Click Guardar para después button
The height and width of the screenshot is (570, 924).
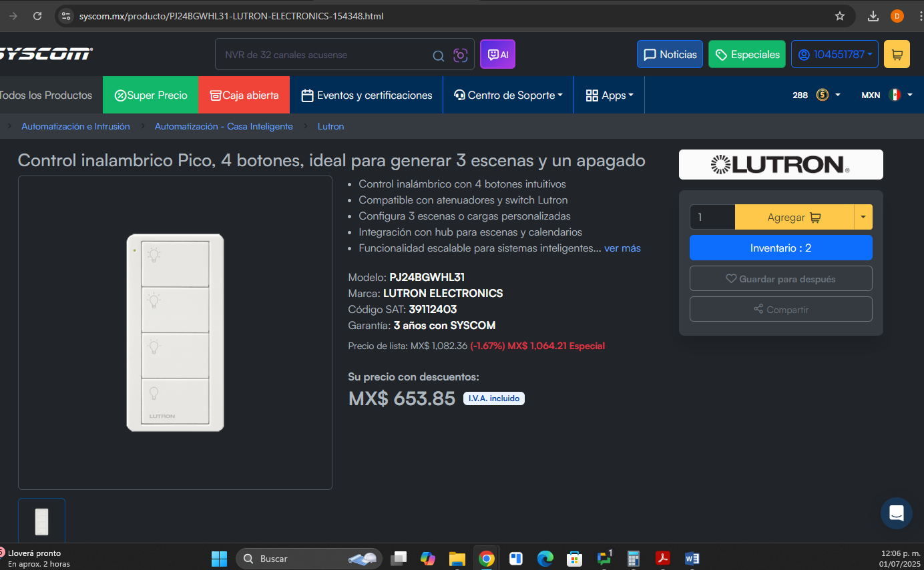pyautogui.click(x=780, y=278)
